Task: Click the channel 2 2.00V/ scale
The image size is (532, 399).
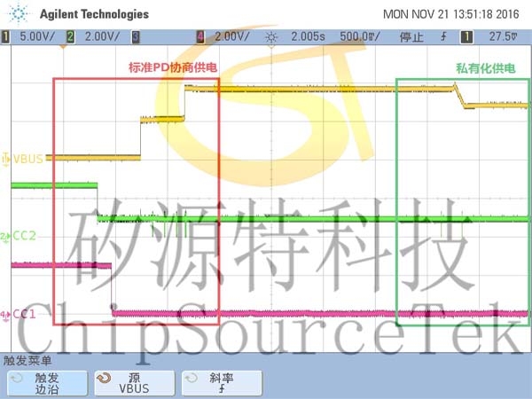Action: pos(102,36)
